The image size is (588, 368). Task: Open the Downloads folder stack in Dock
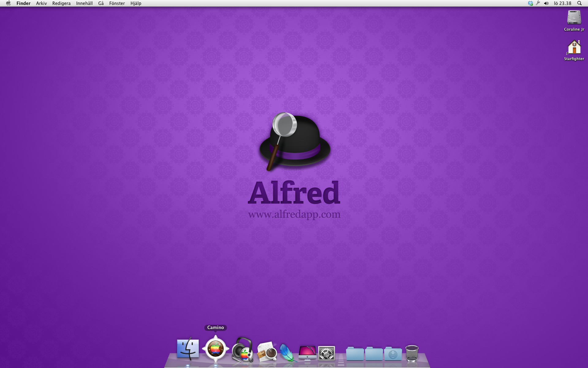click(x=393, y=354)
